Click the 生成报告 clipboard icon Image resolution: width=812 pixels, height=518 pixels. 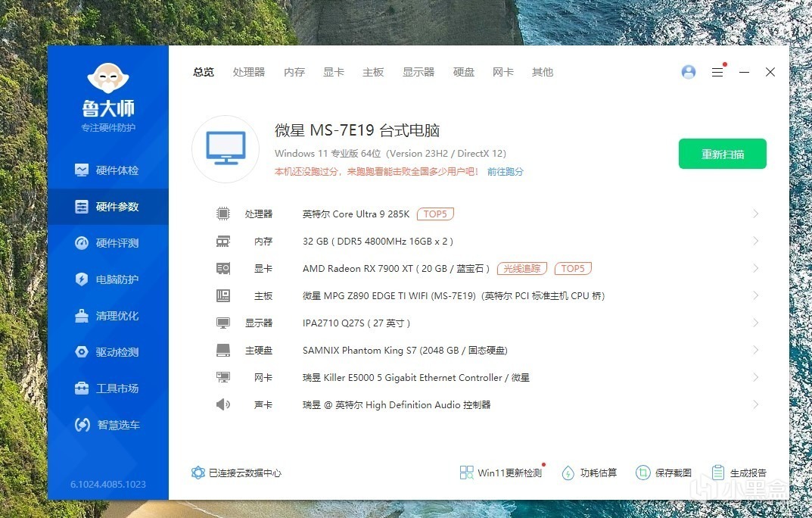717,473
